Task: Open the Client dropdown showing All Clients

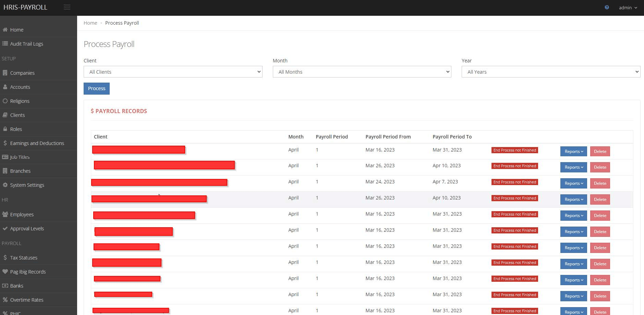Action: [x=173, y=72]
